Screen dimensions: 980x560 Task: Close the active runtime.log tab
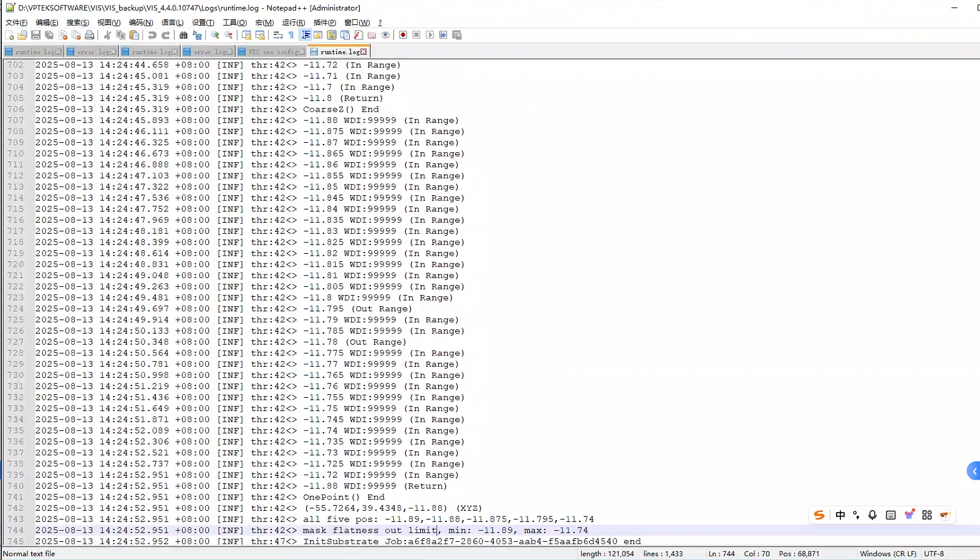(x=364, y=52)
